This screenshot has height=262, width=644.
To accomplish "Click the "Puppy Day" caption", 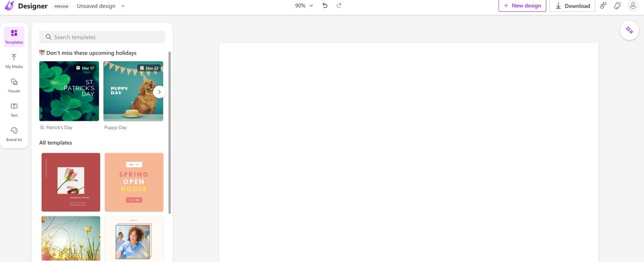I will pyautogui.click(x=115, y=128).
